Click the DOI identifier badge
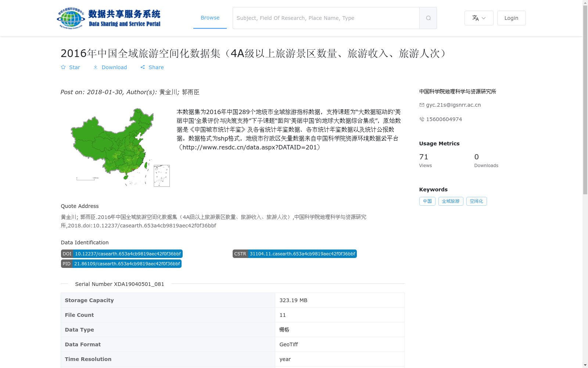Viewport: 588px width, 368px height. pos(122,254)
